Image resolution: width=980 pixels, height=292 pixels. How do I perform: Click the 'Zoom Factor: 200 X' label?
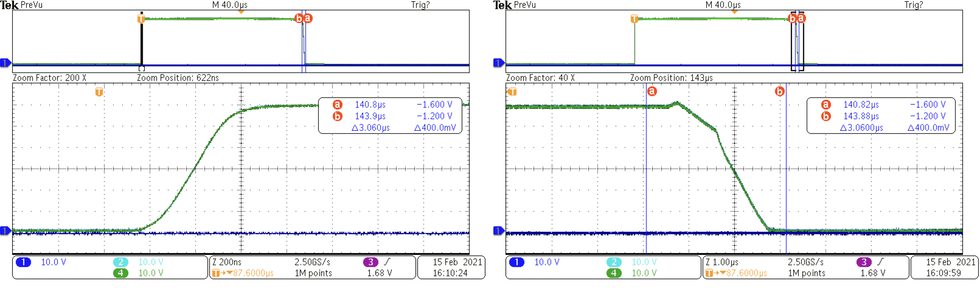[x=50, y=78]
